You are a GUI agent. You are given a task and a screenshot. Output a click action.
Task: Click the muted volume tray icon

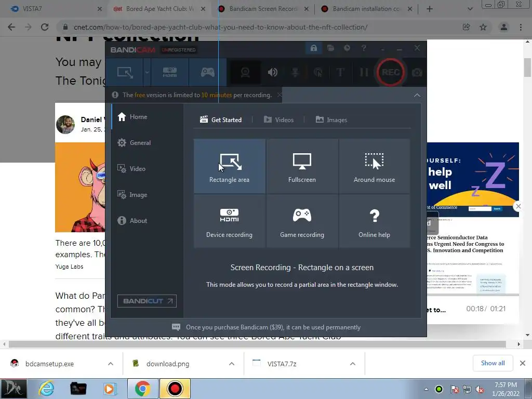[x=480, y=389]
